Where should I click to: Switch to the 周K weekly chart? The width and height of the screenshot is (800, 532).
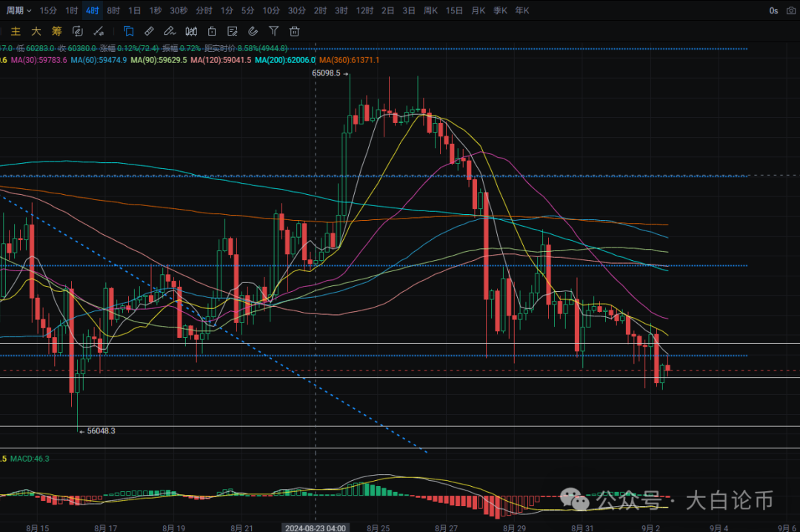[430, 10]
